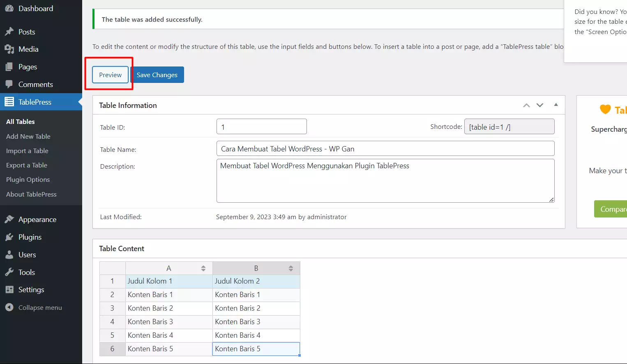Sort column A using its arrows

(203, 268)
